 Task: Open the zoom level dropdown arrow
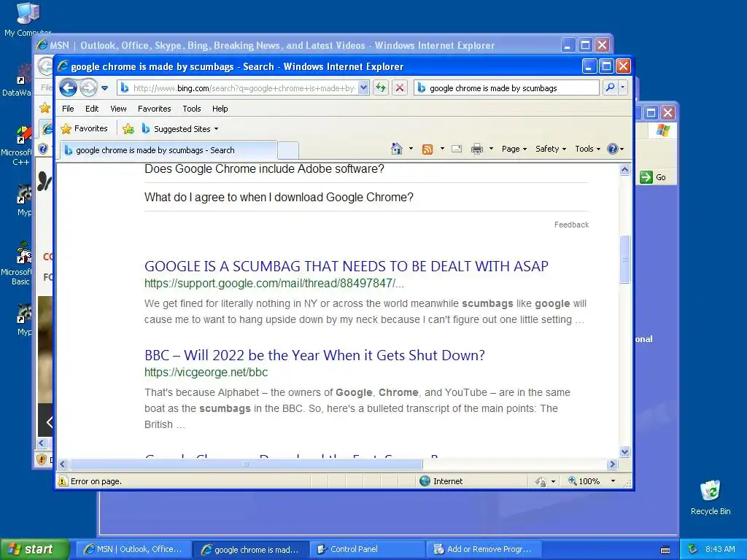coord(613,481)
